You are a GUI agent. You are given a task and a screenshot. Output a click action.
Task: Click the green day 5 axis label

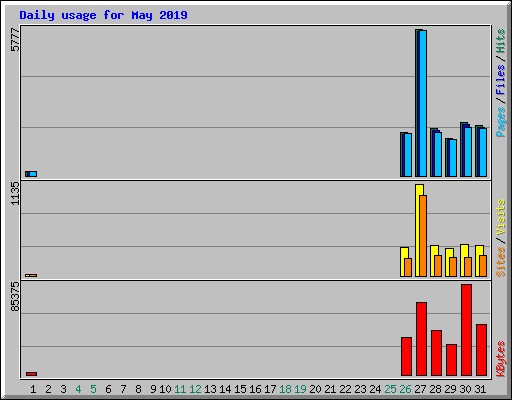tap(93, 389)
